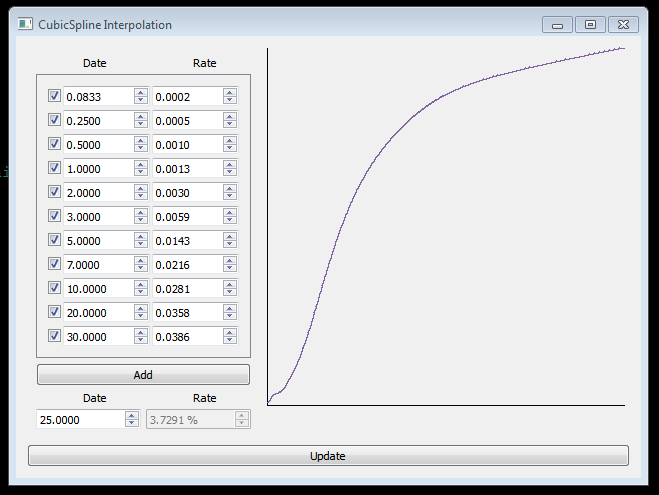Step up the 0.5000 date value

pos(141,140)
